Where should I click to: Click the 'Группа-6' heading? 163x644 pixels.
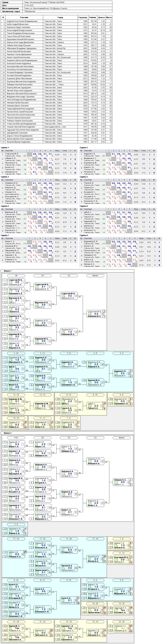(84, 206)
